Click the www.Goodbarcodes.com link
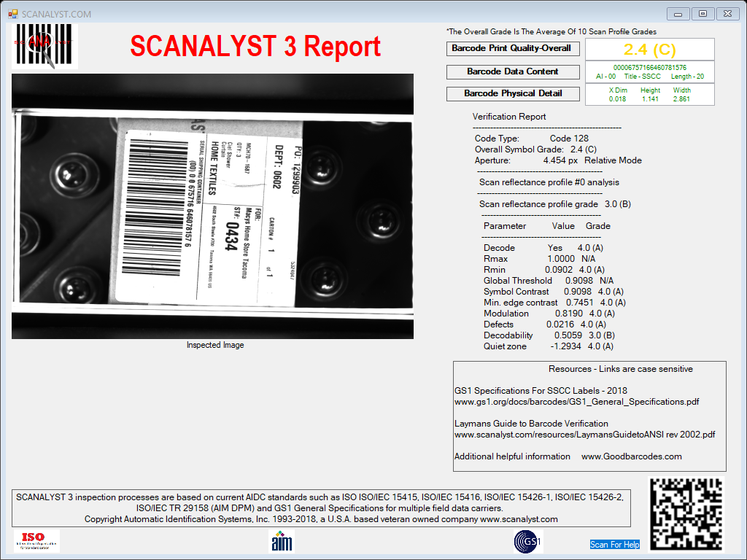 click(x=631, y=456)
